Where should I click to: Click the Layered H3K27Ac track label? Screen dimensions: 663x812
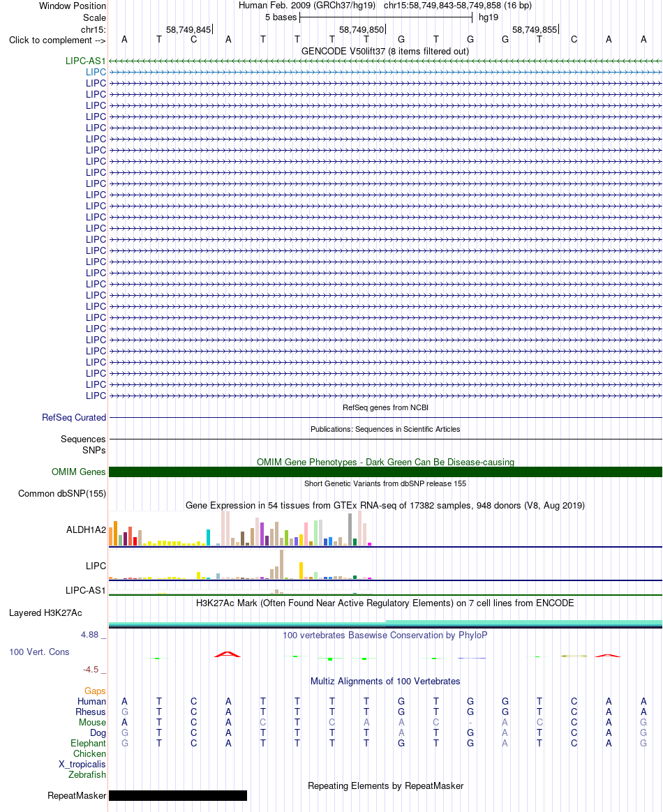pyautogui.click(x=45, y=613)
